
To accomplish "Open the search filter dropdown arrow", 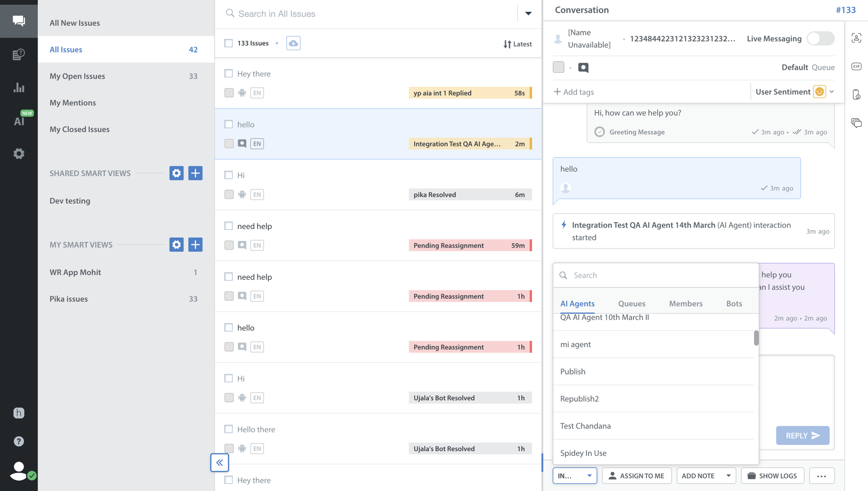I will click(x=528, y=14).
